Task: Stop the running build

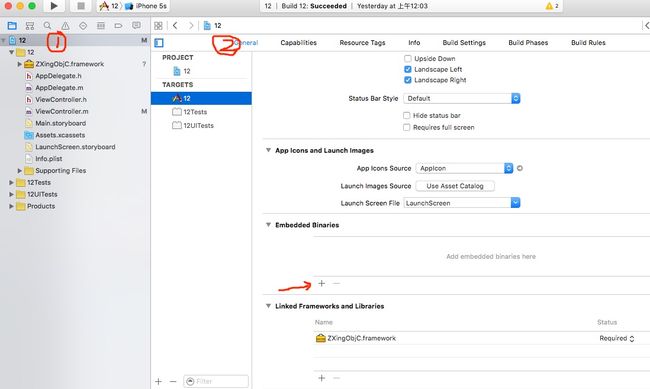Action: pyautogui.click(x=81, y=6)
